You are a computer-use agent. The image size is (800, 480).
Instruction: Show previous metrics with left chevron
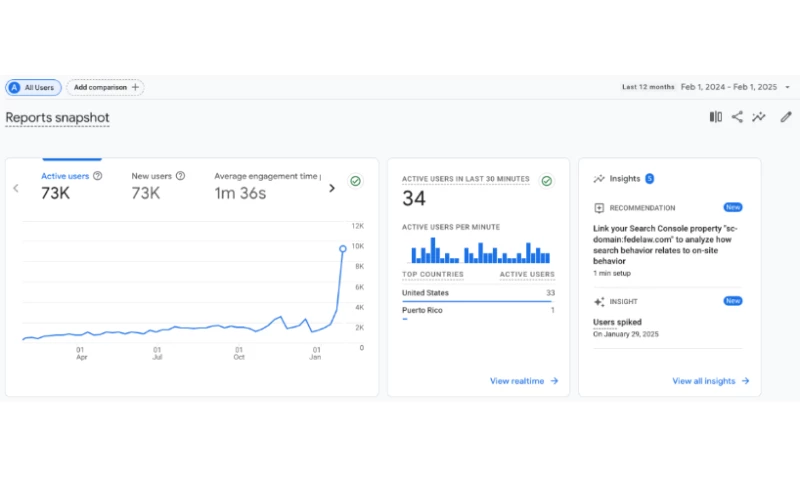(x=16, y=188)
